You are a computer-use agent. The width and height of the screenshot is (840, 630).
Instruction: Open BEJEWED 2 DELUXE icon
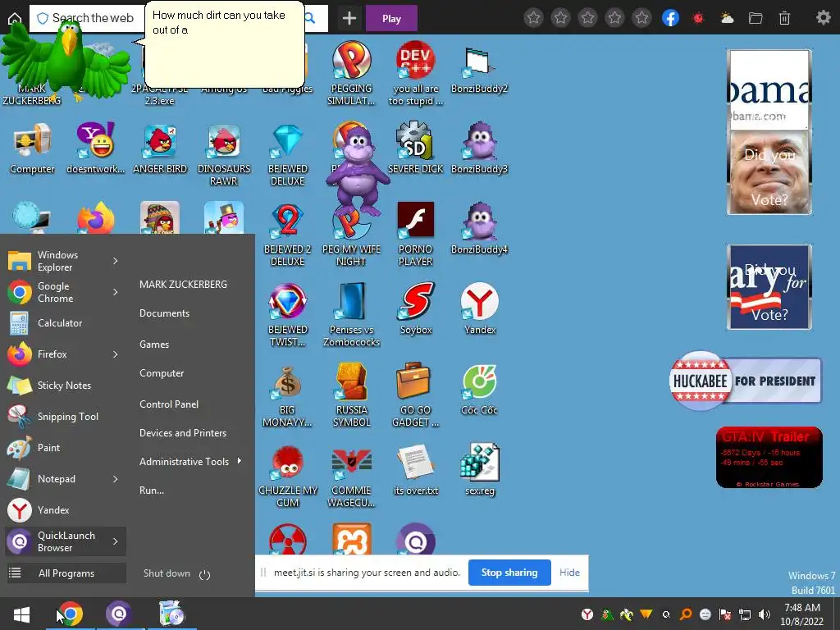pos(288,235)
